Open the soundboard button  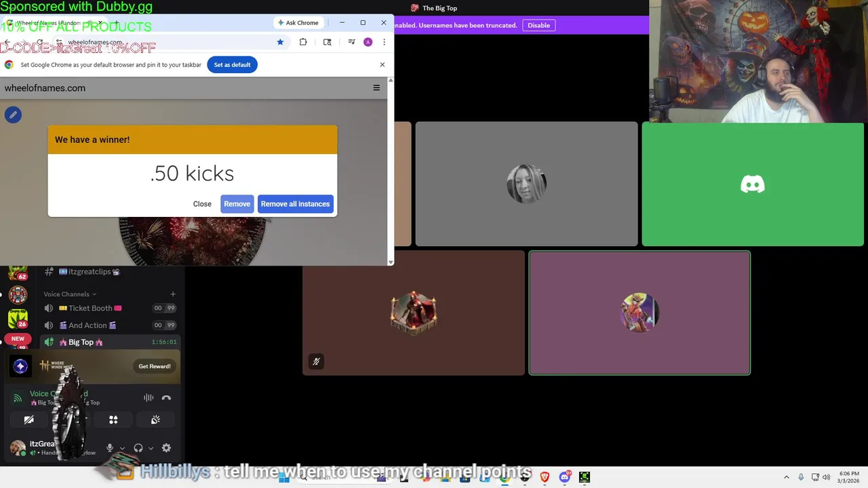tap(155, 420)
